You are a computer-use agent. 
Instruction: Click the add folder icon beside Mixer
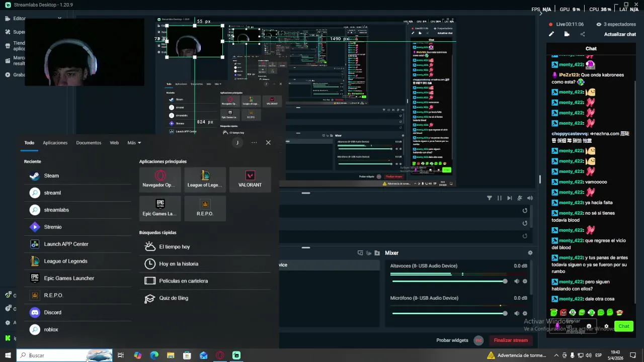click(377, 253)
